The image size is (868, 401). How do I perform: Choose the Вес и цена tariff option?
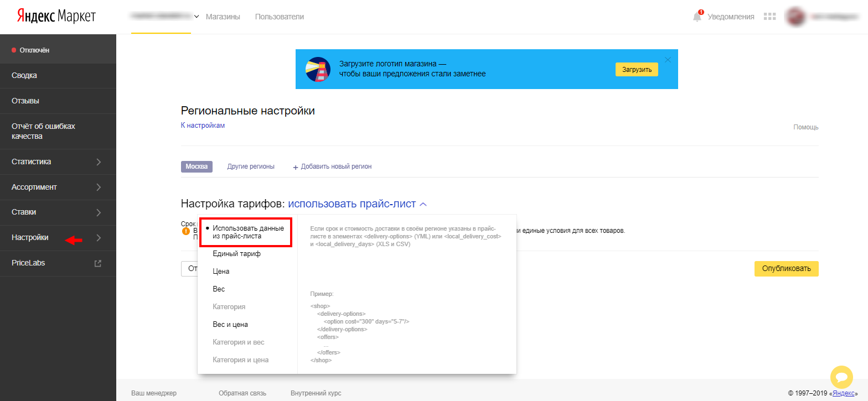coord(230,325)
